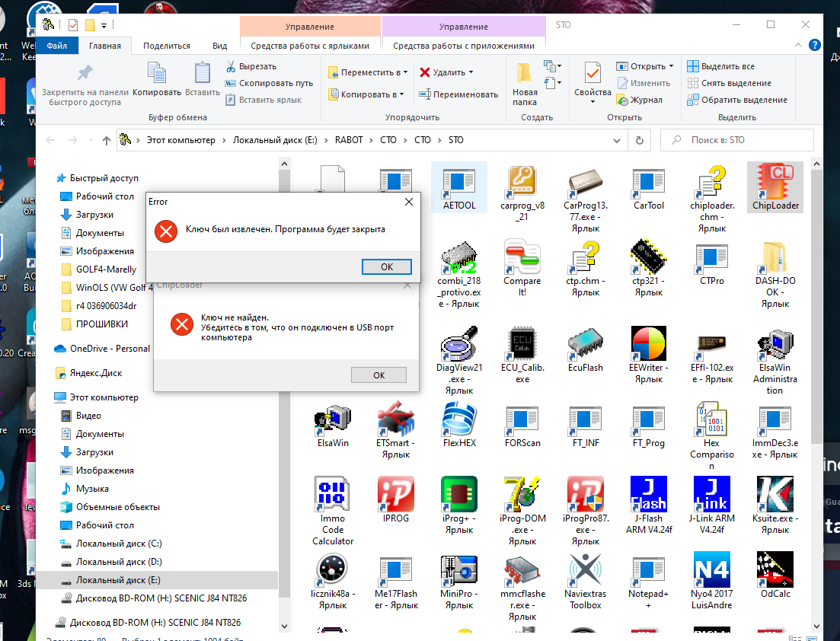
Task: Open the Naviextras Toolbox icon
Action: click(x=585, y=570)
